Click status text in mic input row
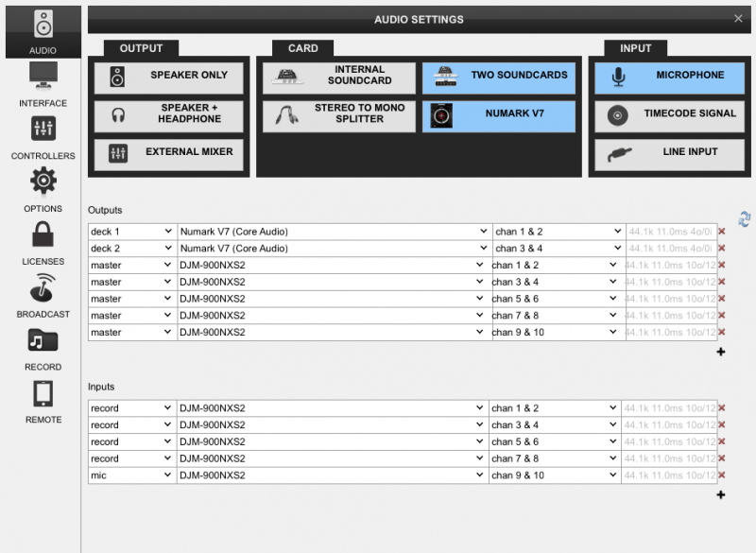 click(x=670, y=475)
